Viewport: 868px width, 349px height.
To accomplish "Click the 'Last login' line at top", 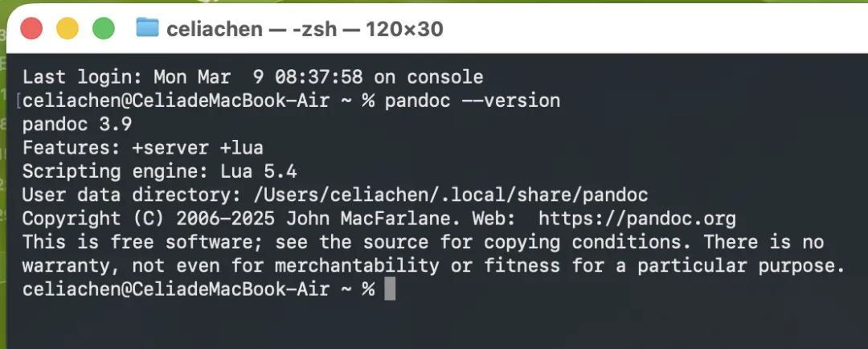I will 252,77.
